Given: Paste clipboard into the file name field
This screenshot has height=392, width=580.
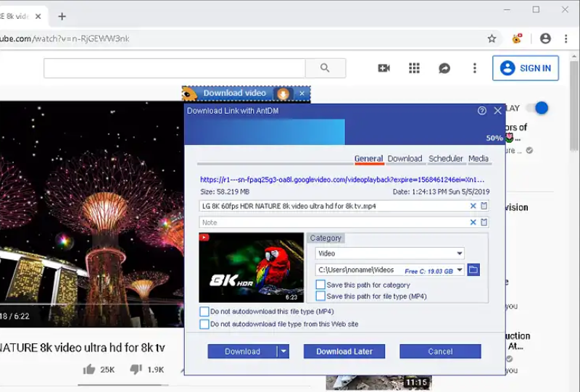Looking at the screenshot, I should [x=484, y=206].
